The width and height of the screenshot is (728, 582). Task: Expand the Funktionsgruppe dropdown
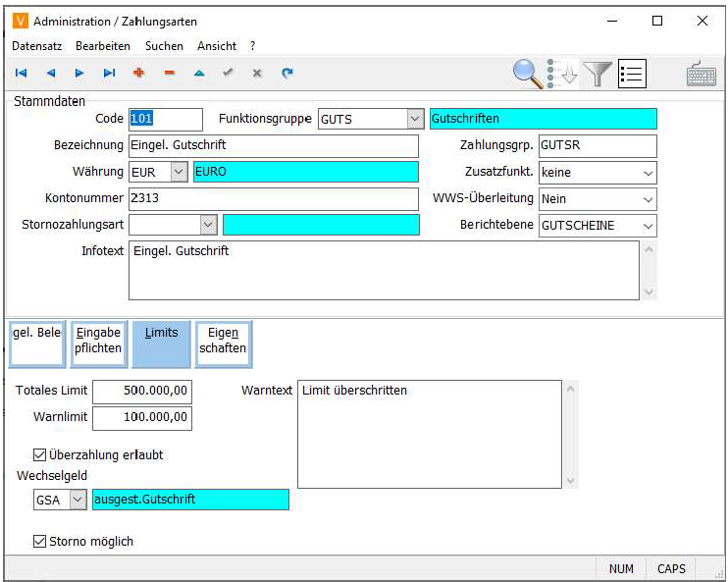[x=414, y=120]
